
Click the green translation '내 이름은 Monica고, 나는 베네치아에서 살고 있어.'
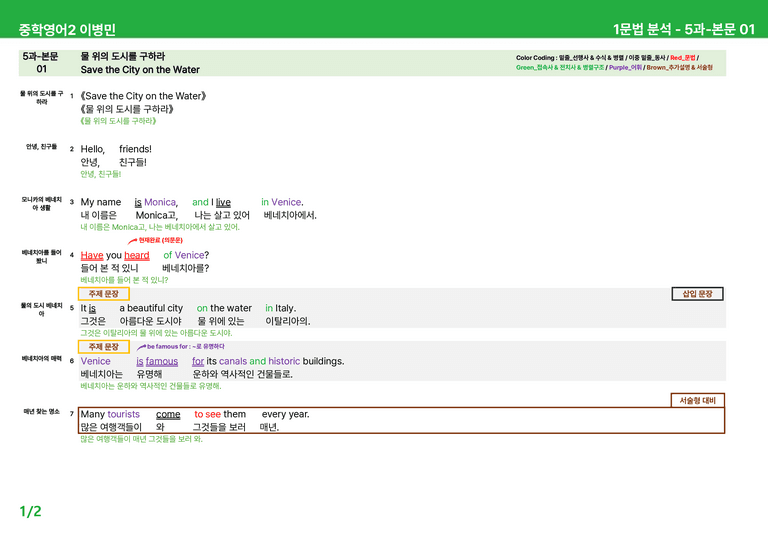pos(160,227)
